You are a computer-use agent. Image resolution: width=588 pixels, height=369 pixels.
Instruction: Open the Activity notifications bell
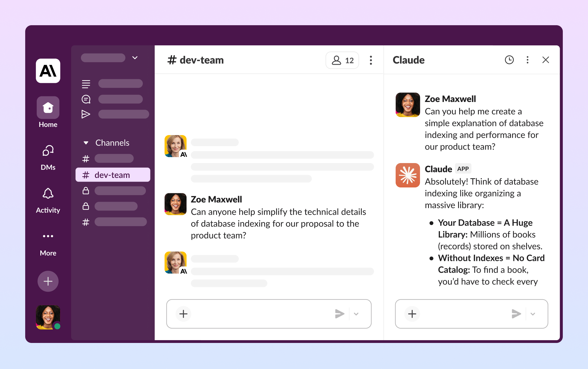tap(48, 194)
